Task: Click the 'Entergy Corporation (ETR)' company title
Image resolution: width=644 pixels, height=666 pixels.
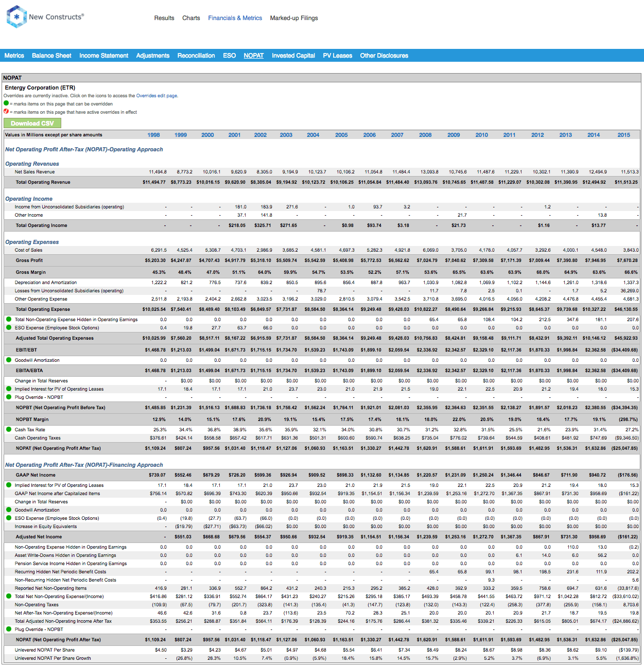Action: pyautogui.click(x=40, y=87)
